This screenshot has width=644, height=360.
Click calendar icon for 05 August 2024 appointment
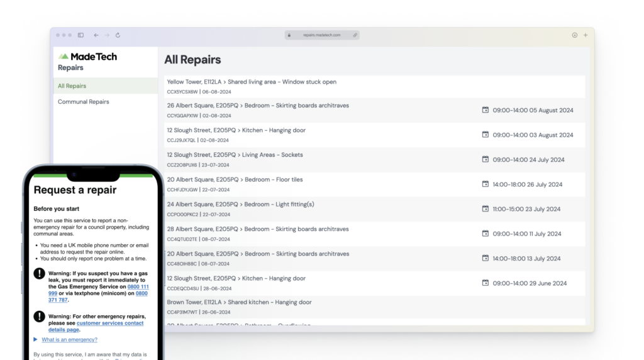coord(486,110)
